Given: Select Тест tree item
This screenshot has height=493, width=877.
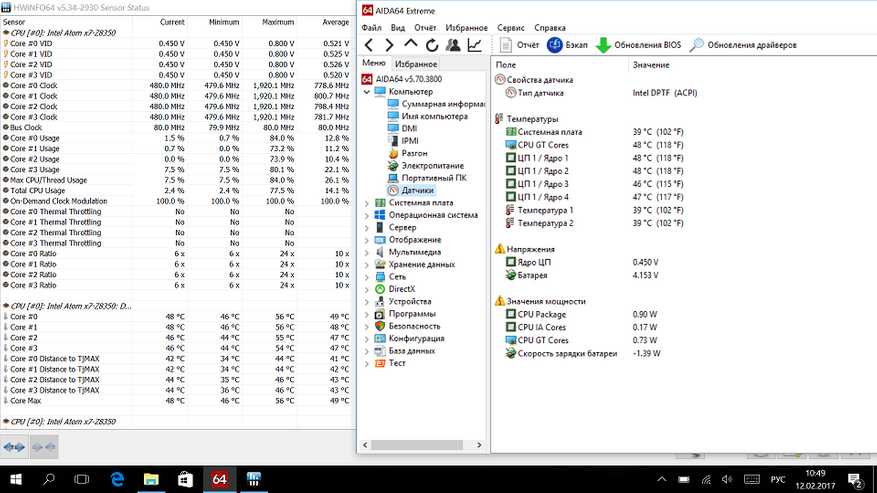Looking at the screenshot, I should 390,363.
